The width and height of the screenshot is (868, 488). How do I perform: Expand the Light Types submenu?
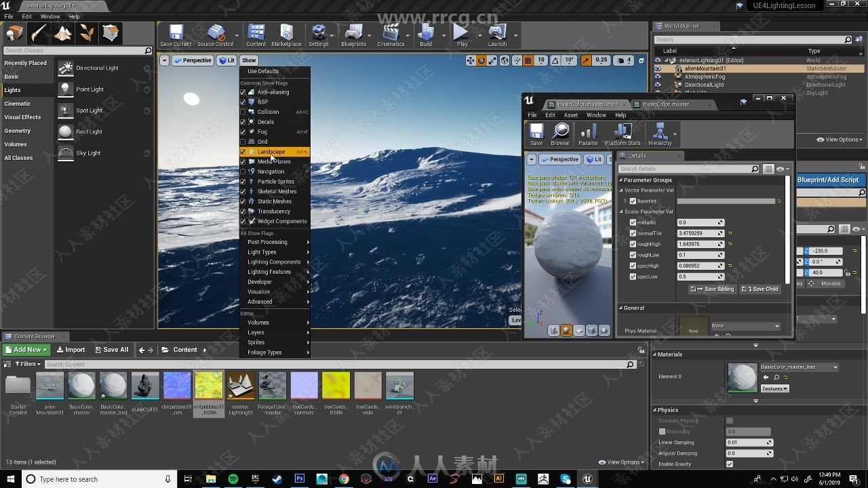point(275,252)
